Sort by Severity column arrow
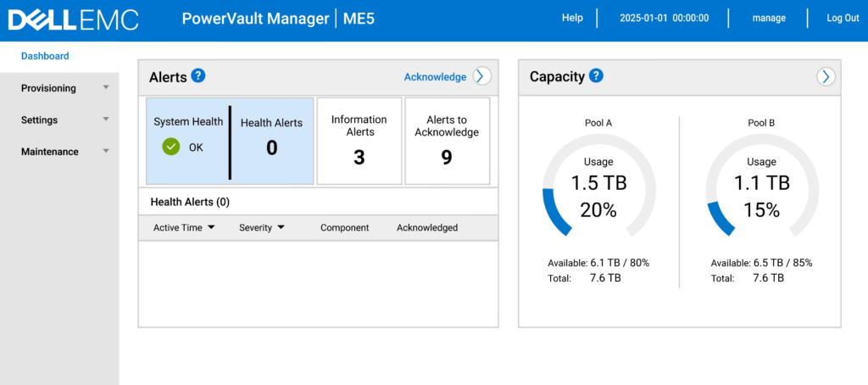The height and width of the screenshot is (385, 868). tap(281, 227)
